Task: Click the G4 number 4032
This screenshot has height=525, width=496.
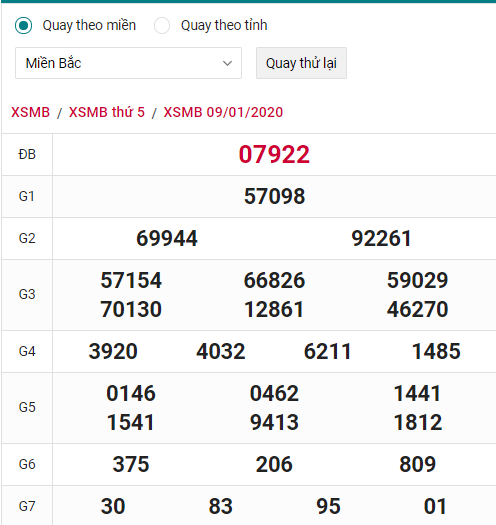Action: tap(221, 351)
